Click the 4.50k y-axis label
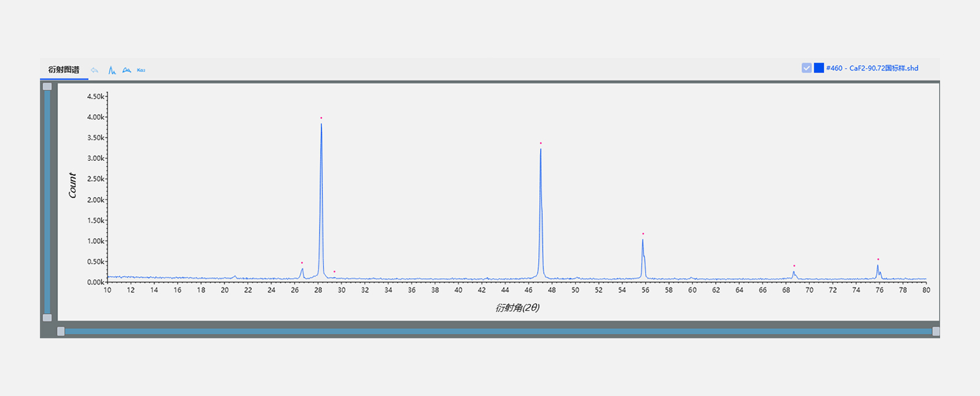This screenshot has width=980, height=396. click(96, 96)
